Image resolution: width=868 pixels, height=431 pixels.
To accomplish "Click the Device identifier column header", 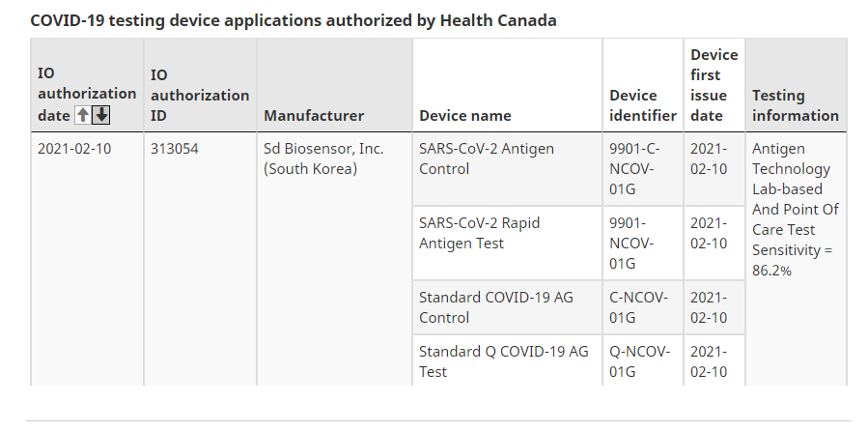I will 643,85.
